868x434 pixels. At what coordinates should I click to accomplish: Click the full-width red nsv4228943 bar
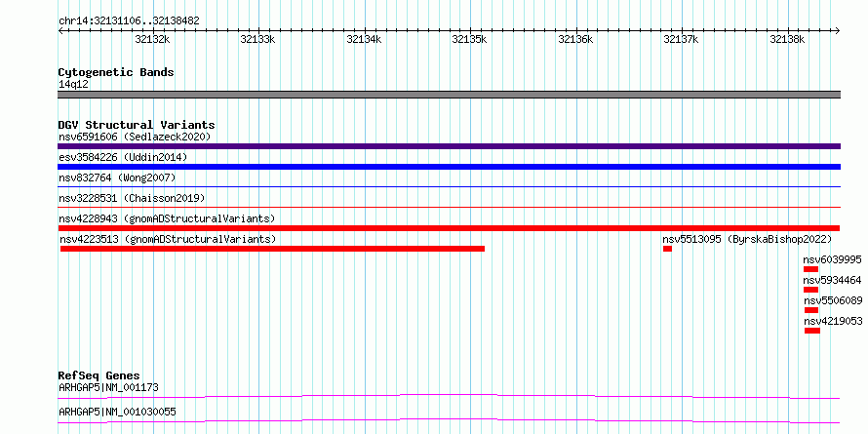coord(449,228)
